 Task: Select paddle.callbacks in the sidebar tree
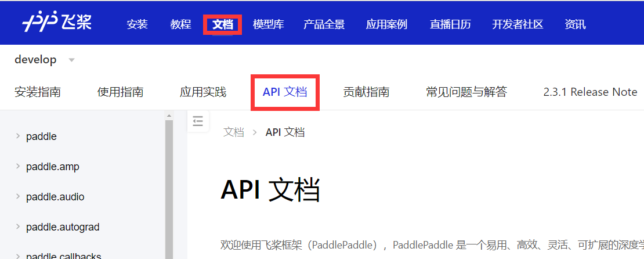point(64,256)
